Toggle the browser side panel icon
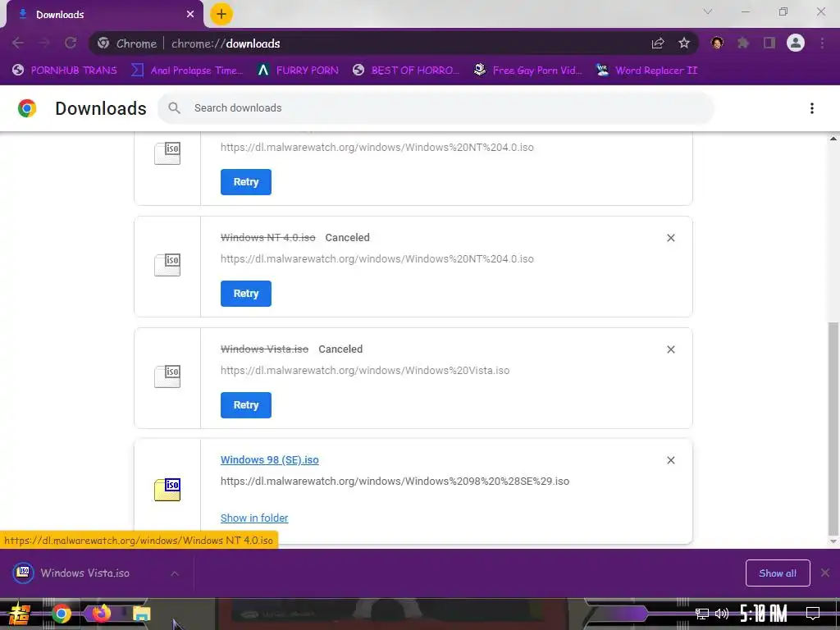Viewport: 840px width, 630px height. pyautogui.click(x=769, y=43)
